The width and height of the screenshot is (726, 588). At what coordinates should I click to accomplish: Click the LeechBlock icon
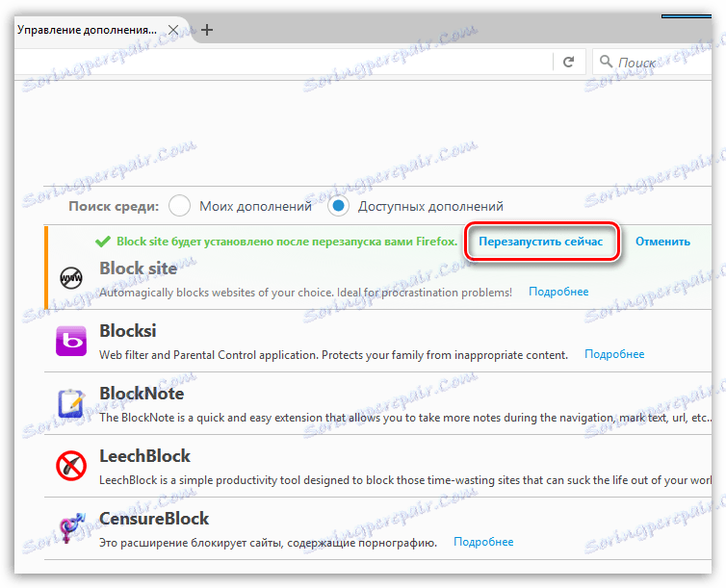(x=71, y=466)
